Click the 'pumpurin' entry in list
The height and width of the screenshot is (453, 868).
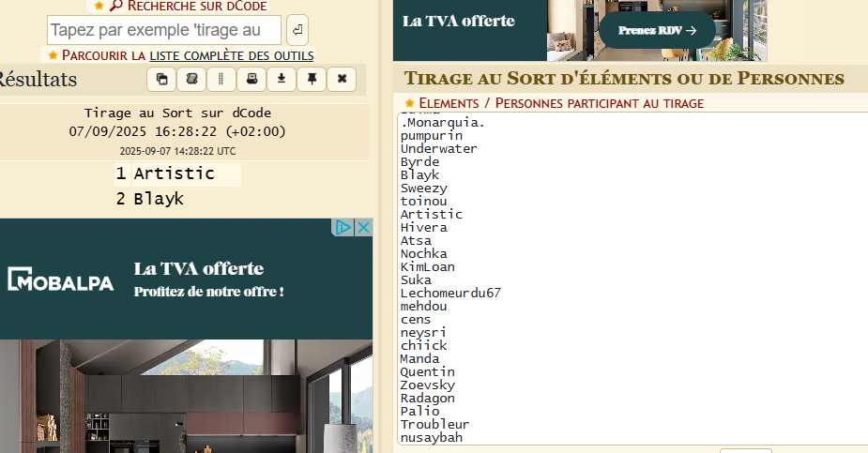[432, 136]
